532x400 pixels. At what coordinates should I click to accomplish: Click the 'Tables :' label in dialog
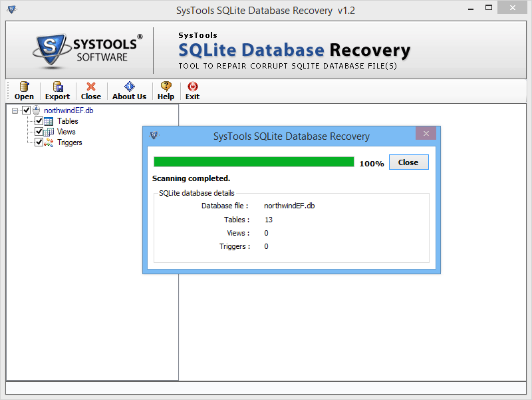(x=237, y=220)
